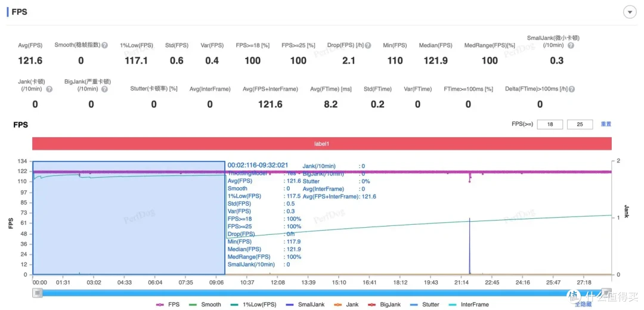Click the blue time range scrollbar track
Screen dimensions: 644x310
tap(321, 293)
